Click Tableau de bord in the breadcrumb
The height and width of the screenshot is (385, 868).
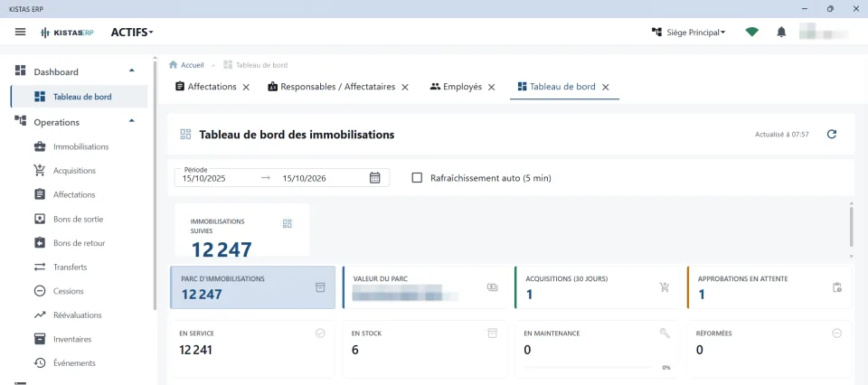coord(256,65)
